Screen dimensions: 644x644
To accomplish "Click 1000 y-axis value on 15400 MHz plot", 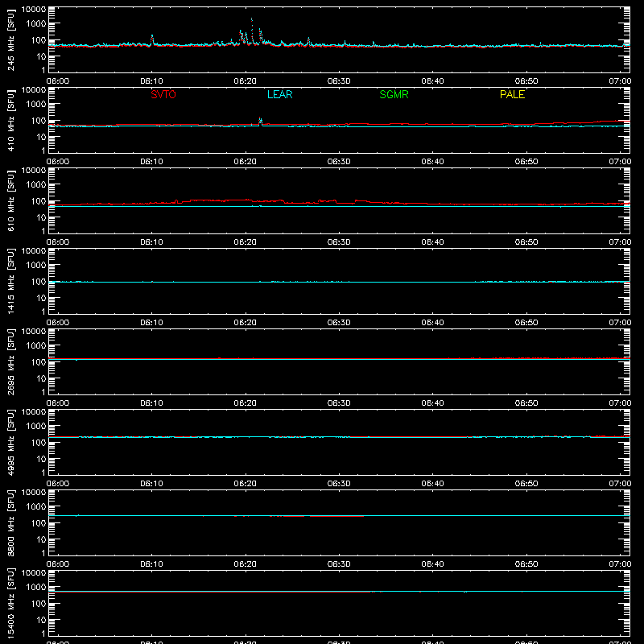I will tap(36, 588).
